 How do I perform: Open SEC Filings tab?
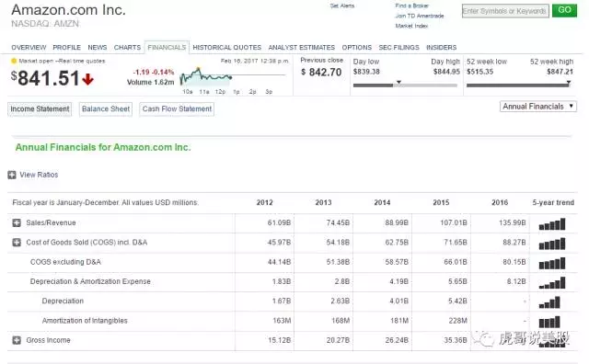coord(398,48)
